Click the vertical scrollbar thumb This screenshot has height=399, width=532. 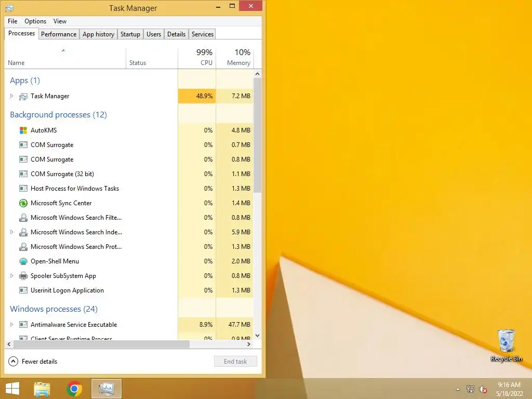click(x=258, y=136)
